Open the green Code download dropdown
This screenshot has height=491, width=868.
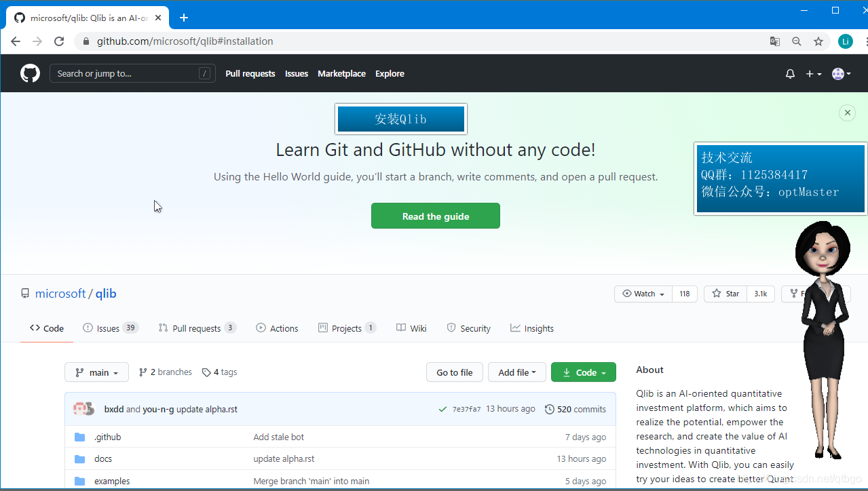coord(584,372)
